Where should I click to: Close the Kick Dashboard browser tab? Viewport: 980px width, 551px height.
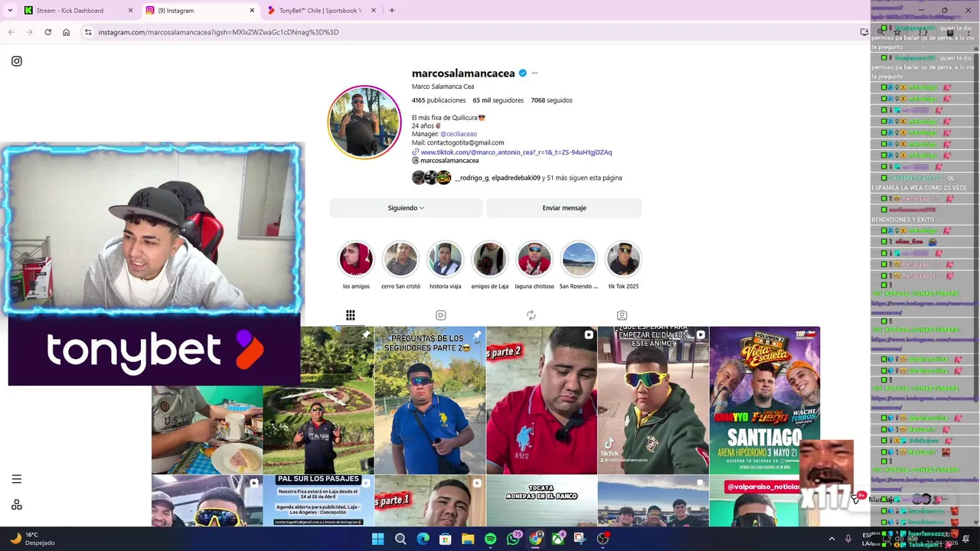(x=130, y=11)
